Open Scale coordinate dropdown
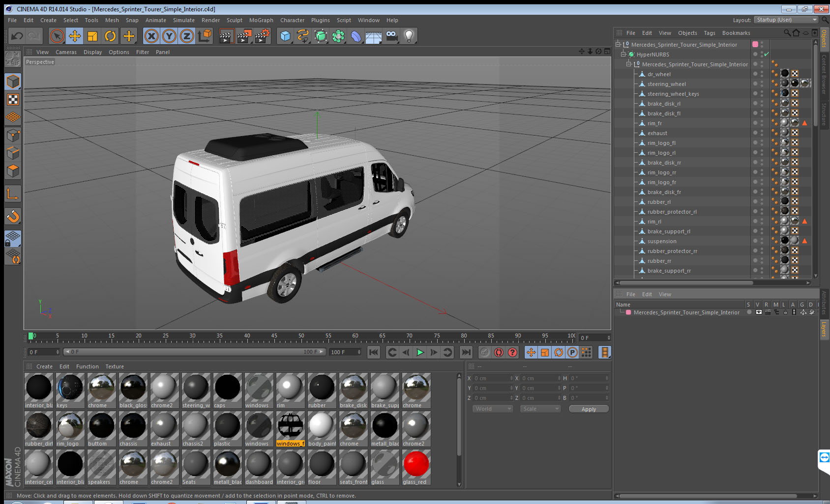Image resolution: width=830 pixels, height=504 pixels. [540, 409]
